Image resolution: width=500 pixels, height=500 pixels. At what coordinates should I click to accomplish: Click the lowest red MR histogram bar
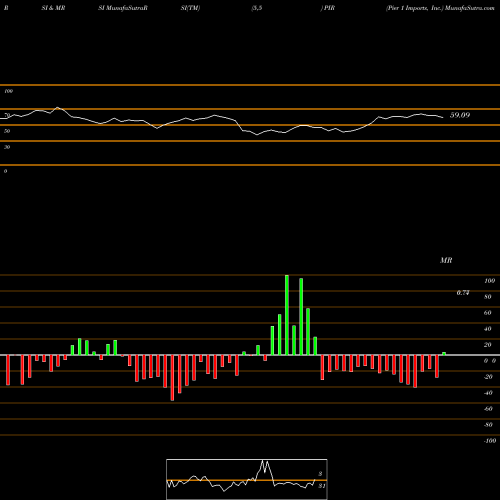172,378
